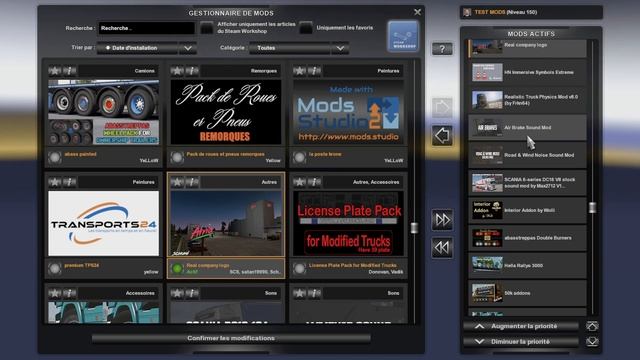Favorite the premium TPS24 mod
The width and height of the screenshot is (640, 360).
click(x=55, y=182)
